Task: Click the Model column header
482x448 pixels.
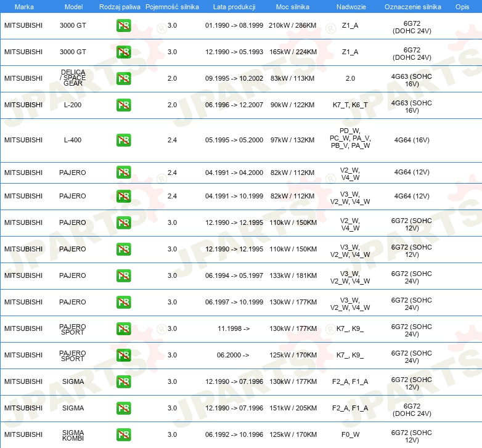Action: (73, 7)
